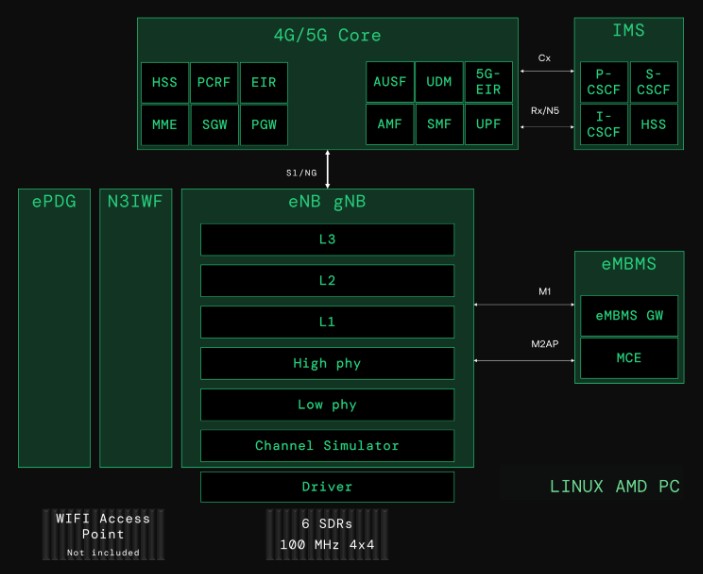This screenshot has width=703, height=574.
Task: Select the Low phy bar
Action: tap(327, 405)
